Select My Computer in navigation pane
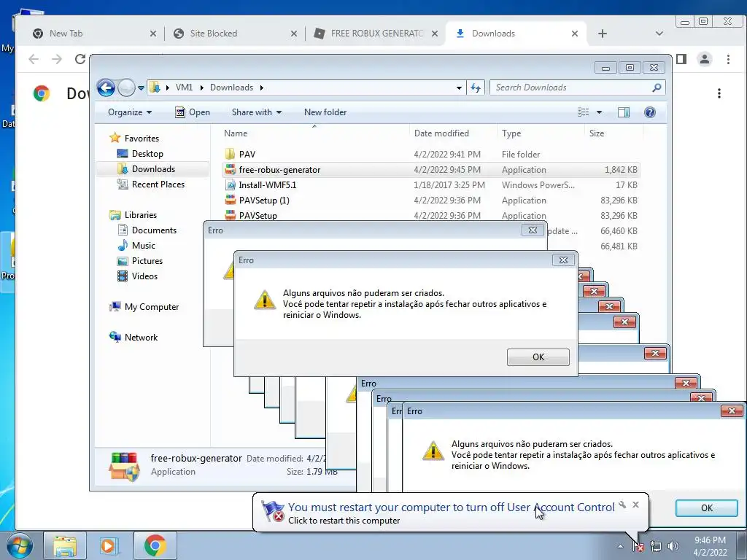The image size is (747, 560). click(x=144, y=307)
